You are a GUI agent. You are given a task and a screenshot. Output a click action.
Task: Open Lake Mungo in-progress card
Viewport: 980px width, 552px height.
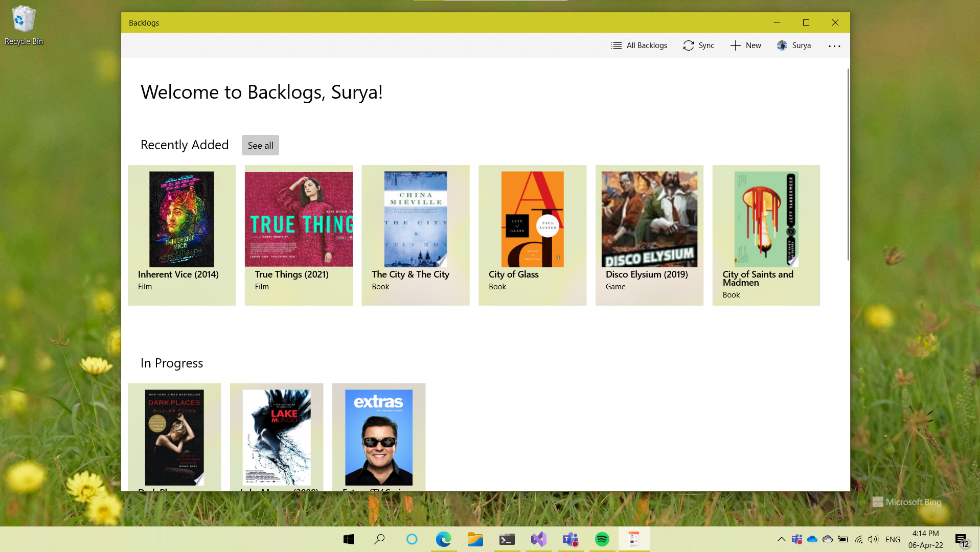tap(277, 437)
